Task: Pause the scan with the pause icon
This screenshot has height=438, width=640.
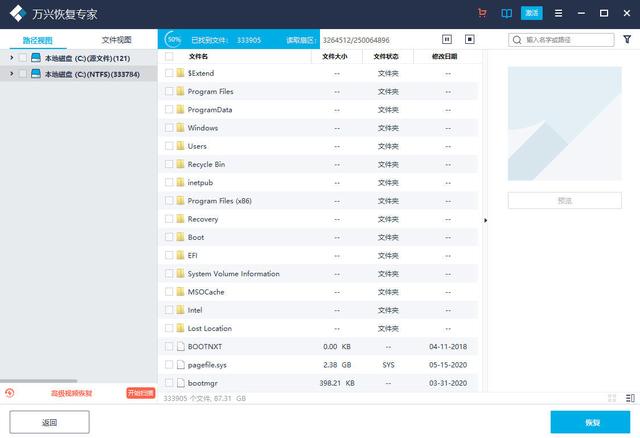Action: (x=447, y=40)
